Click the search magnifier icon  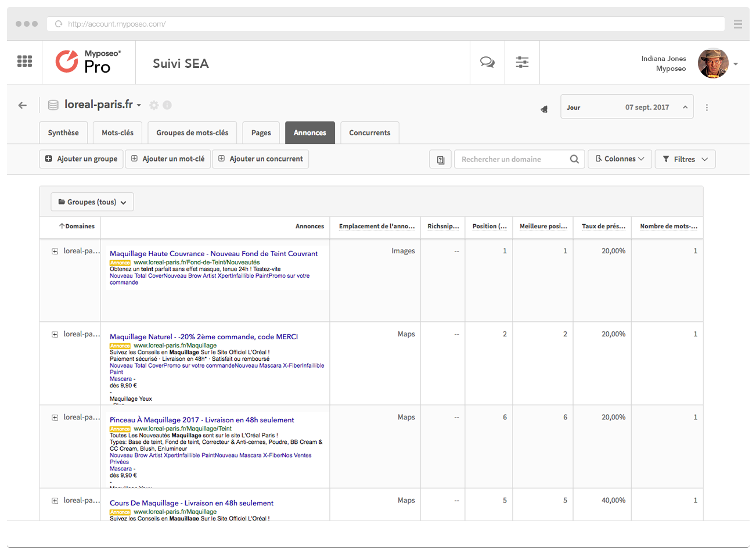click(x=574, y=159)
